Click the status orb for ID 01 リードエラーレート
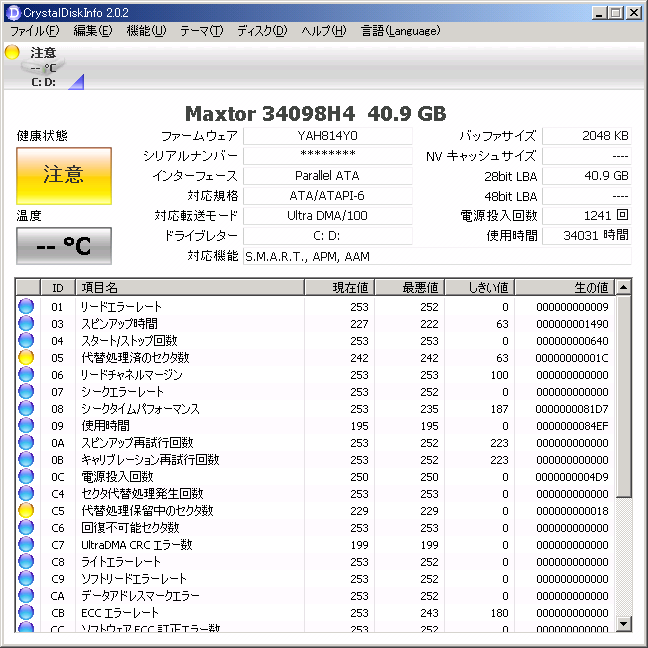The image size is (648, 648). [26, 306]
